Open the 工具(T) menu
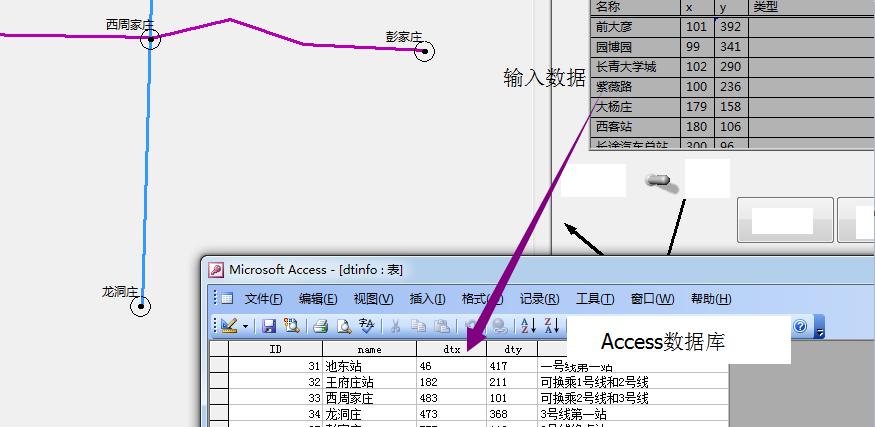 [595, 299]
